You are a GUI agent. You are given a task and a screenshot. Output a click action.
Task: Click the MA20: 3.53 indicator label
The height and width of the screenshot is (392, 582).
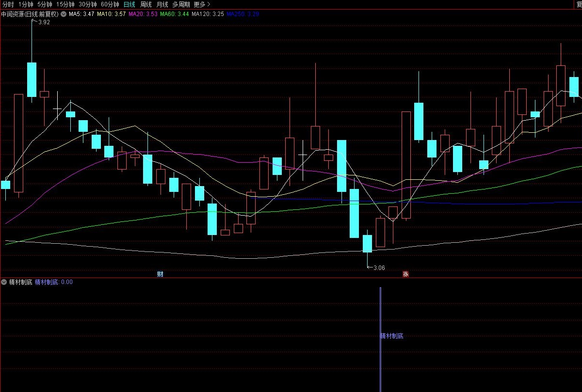(x=143, y=14)
